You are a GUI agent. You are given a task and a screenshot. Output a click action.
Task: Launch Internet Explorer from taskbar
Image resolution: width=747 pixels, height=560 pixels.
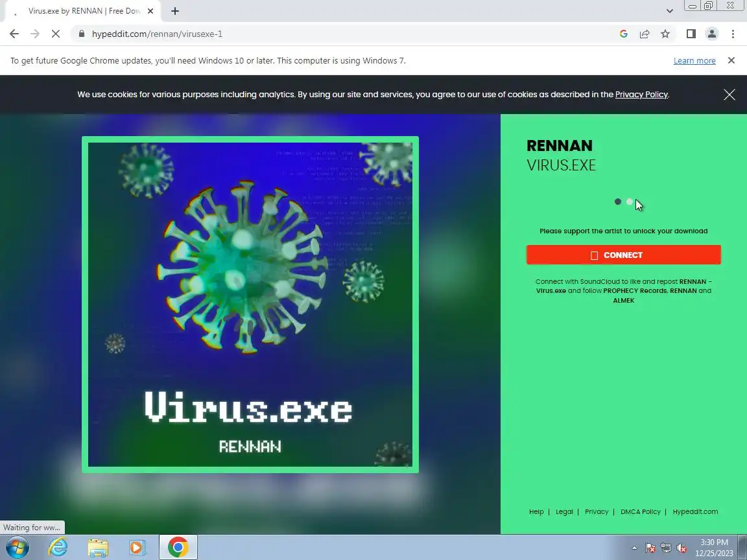(x=58, y=547)
